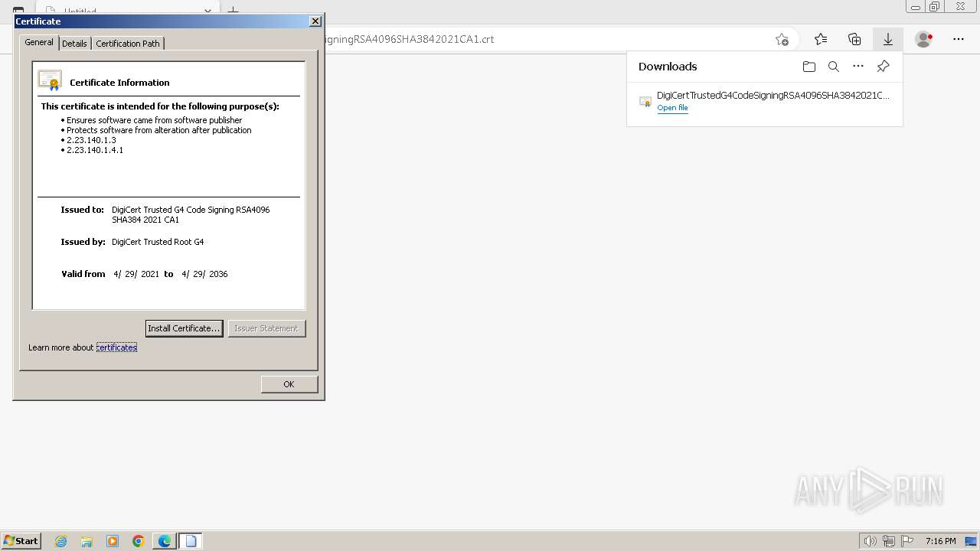Click the Install Certificate button
The height and width of the screenshot is (551, 980).
point(184,328)
